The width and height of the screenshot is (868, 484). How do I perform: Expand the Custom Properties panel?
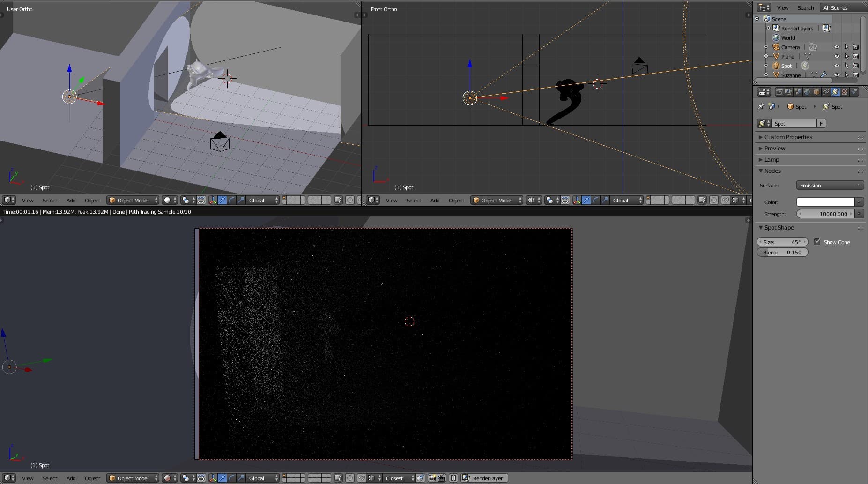pyautogui.click(x=788, y=137)
